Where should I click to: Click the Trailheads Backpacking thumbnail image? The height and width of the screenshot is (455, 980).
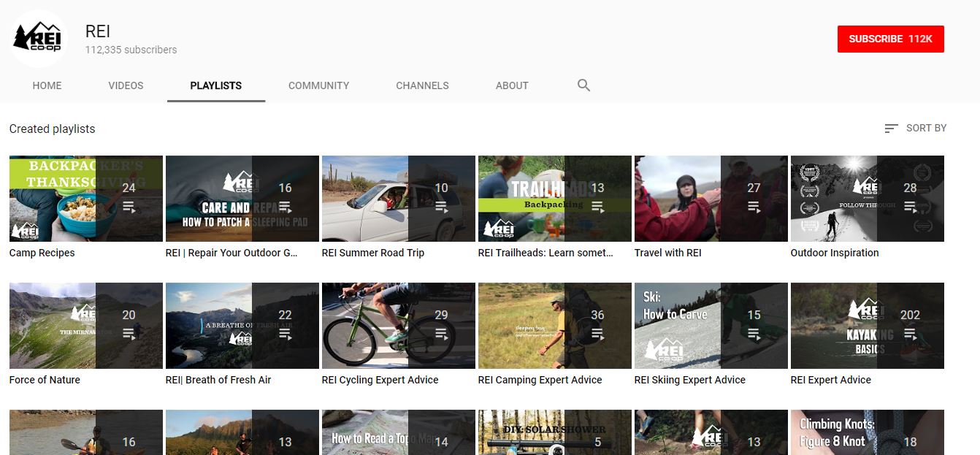pos(555,199)
